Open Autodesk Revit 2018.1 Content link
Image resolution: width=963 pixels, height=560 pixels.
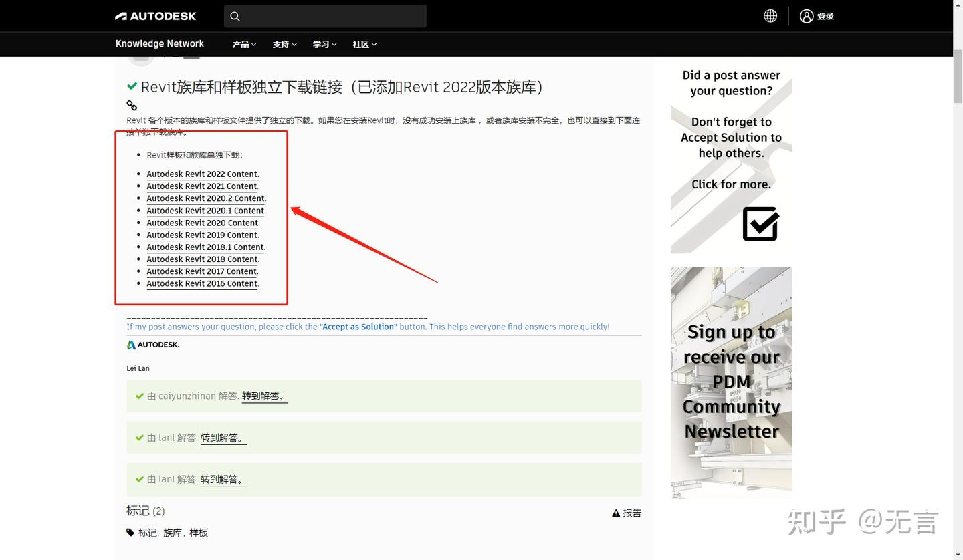tap(206, 247)
